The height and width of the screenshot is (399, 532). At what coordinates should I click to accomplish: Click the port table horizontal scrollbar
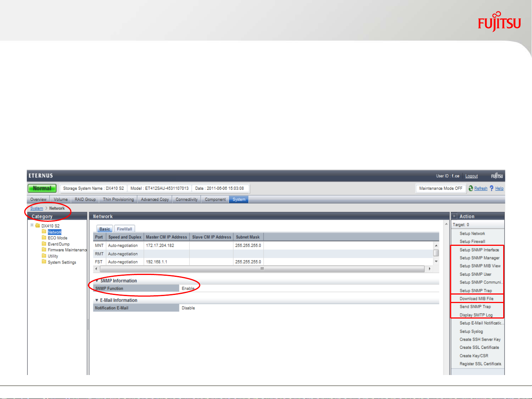tap(262, 269)
